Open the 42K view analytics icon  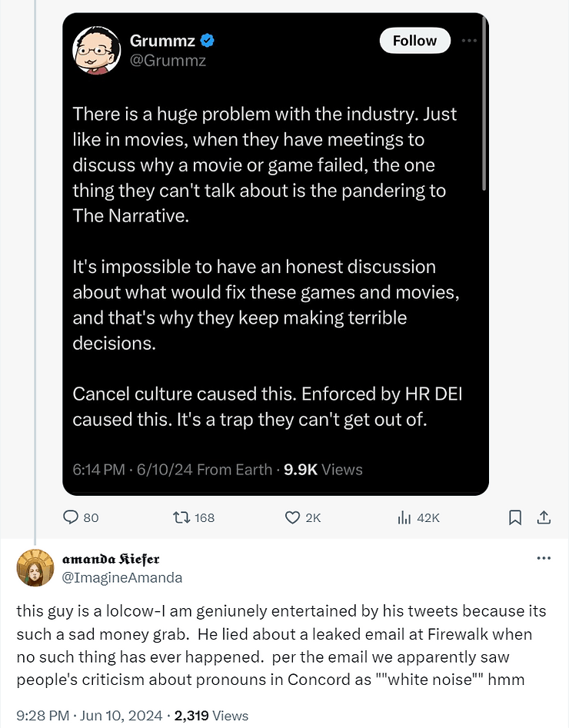[x=404, y=517]
